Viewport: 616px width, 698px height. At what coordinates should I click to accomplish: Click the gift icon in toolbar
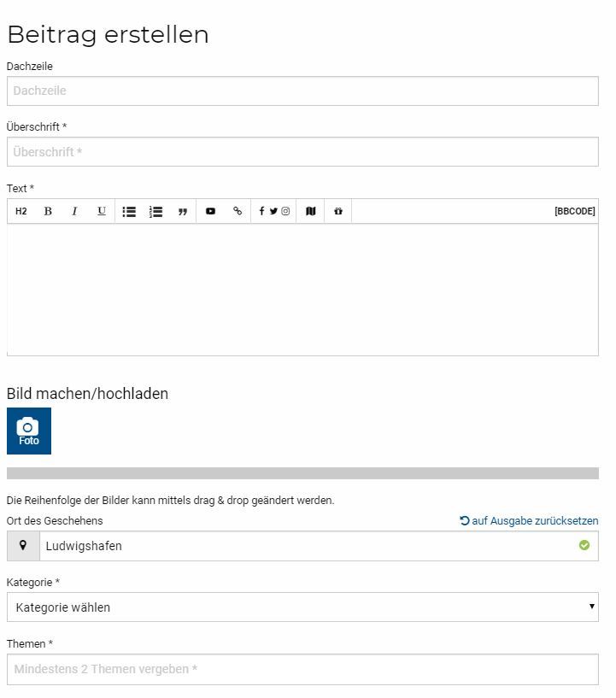coord(338,211)
